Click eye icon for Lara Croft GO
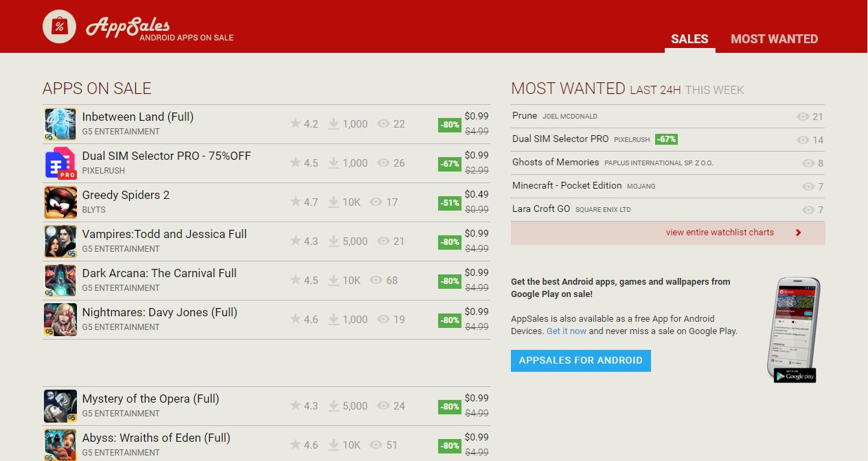The image size is (868, 461). pyautogui.click(x=808, y=210)
